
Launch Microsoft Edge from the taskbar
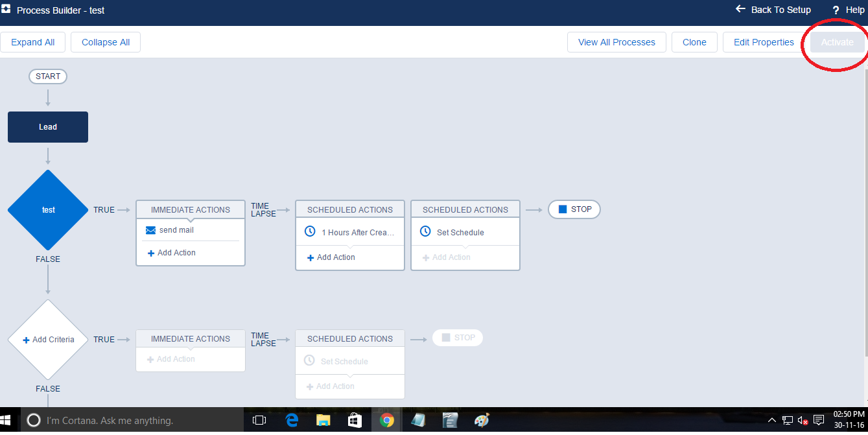[291, 421]
